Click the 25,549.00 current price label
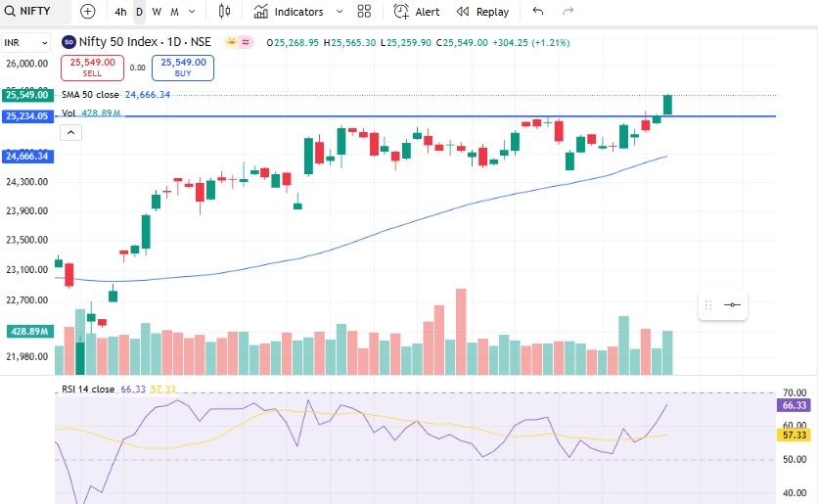This screenshot has width=818, height=504. pos(27,95)
